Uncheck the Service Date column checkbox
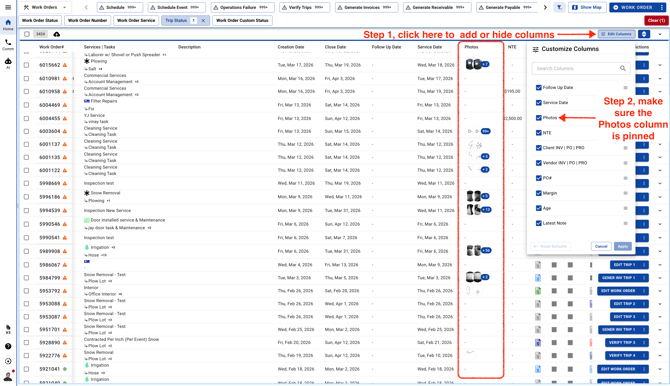Image resolution: width=670 pixels, height=386 pixels. tap(538, 103)
